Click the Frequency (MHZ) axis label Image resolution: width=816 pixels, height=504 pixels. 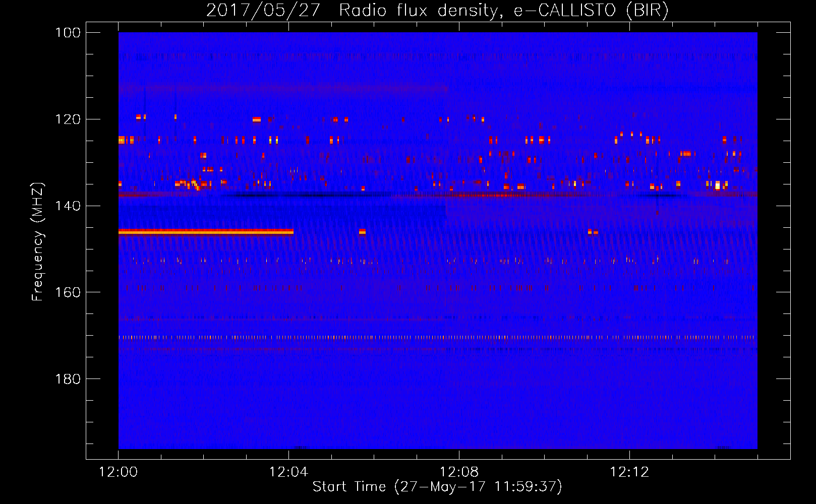tap(38, 242)
